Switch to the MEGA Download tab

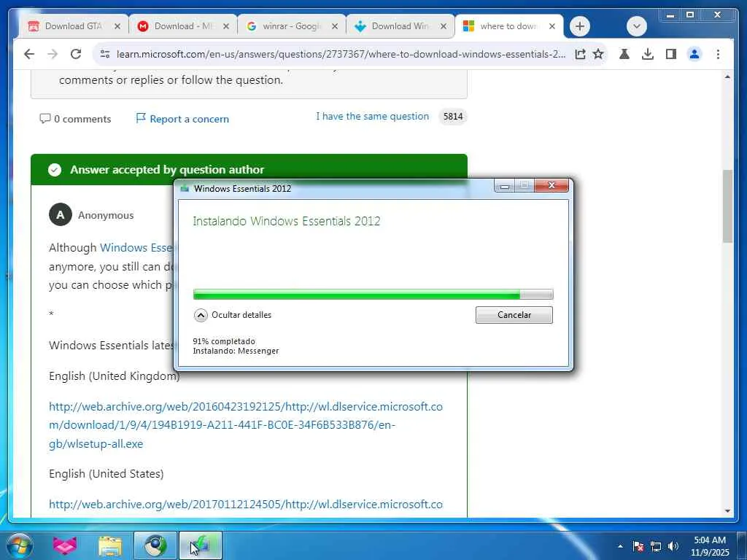click(x=183, y=26)
